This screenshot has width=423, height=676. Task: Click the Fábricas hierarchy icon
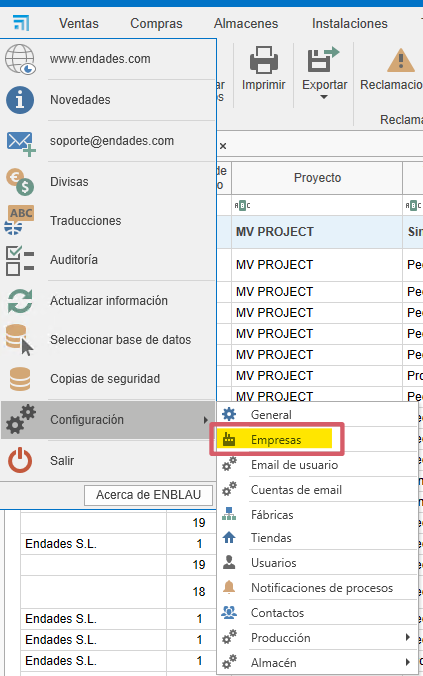[x=229, y=514]
